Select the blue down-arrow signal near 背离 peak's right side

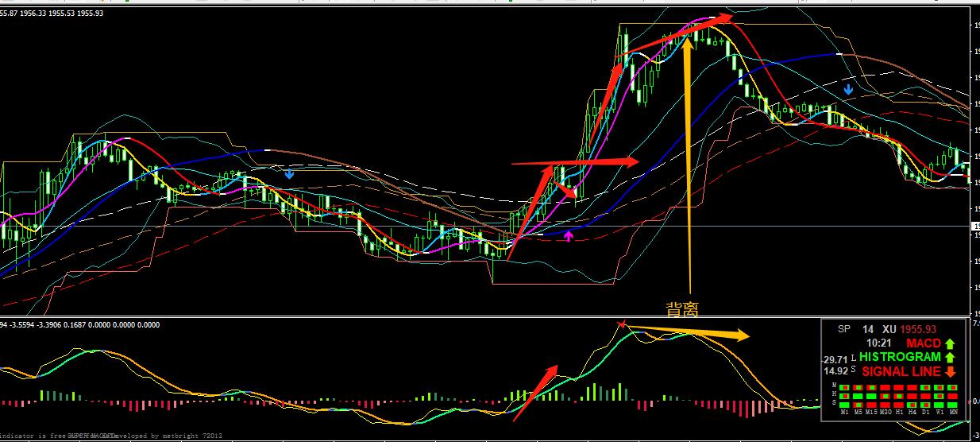coord(848,89)
